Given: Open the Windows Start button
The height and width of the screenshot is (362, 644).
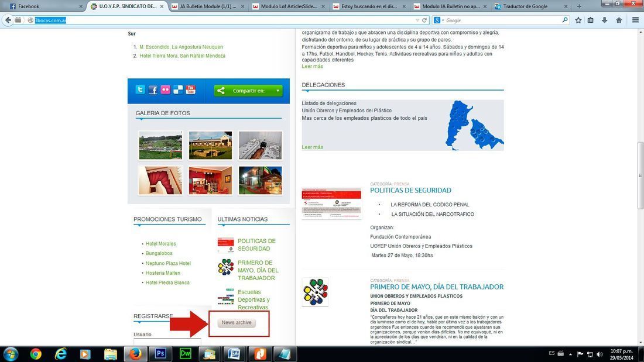Looking at the screenshot, I should (x=11, y=354).
